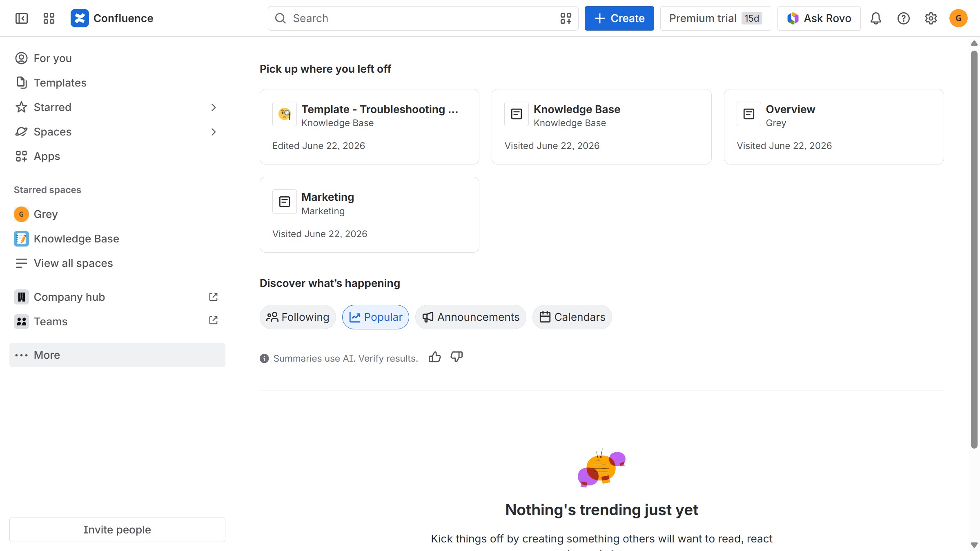Image resolution: width=980 pixels, height=551 pixels.
Task: Click the 'Discover what's happening' heading
Action: pos(330,283)
